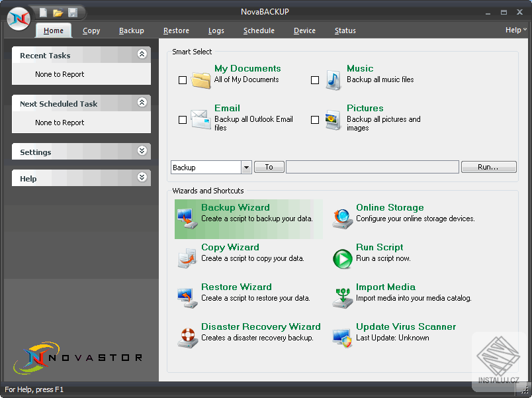Image resolution: width=532 pixels, height=398 pixels.
Task: Open the Restore Wizard link
Action: [236, 287]
